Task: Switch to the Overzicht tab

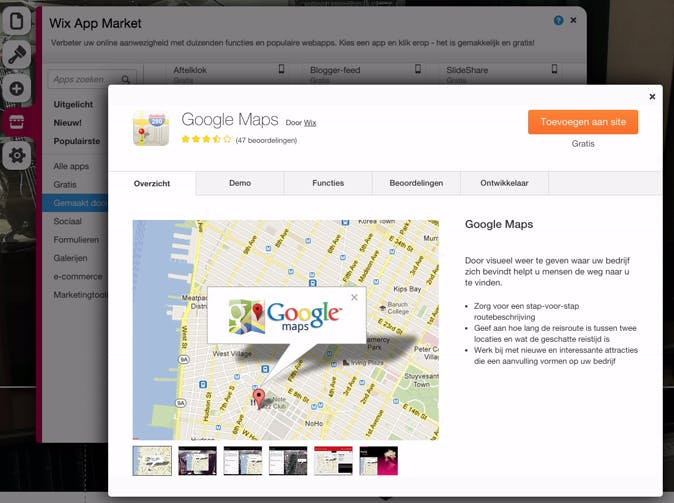Action: click(152, 184)
